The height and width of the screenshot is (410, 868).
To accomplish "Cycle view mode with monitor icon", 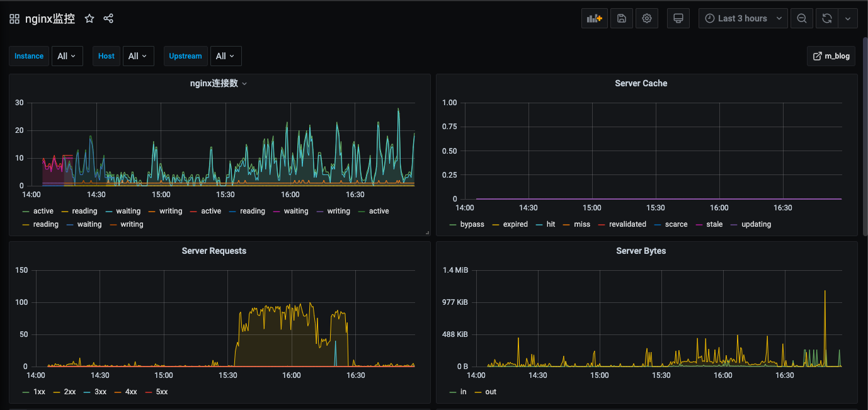I will point(678,19).
